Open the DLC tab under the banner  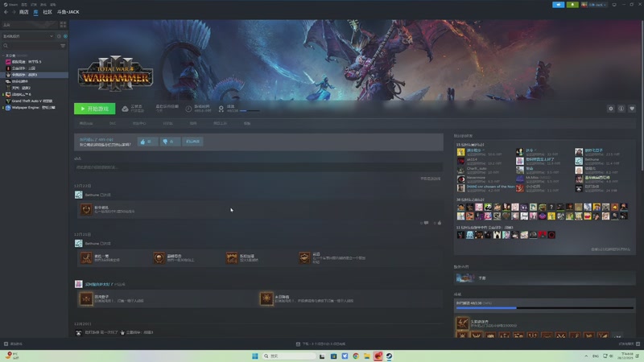113,124
